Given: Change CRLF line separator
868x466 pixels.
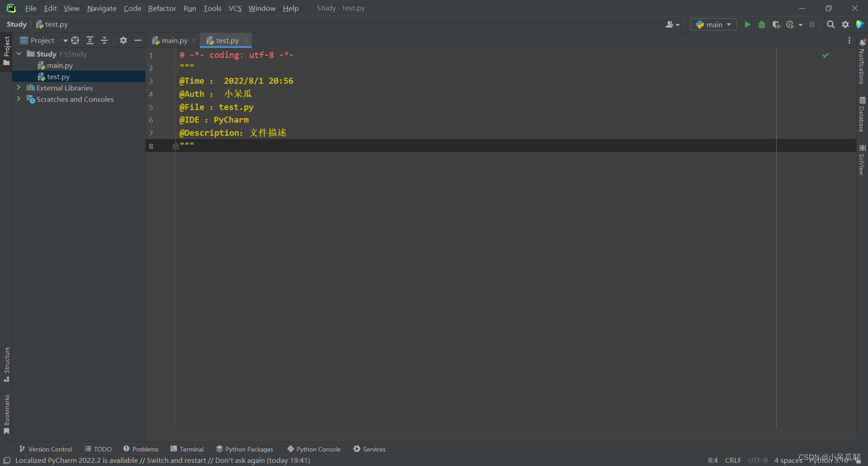Looking at the screenshot, I should pos(733,460).
